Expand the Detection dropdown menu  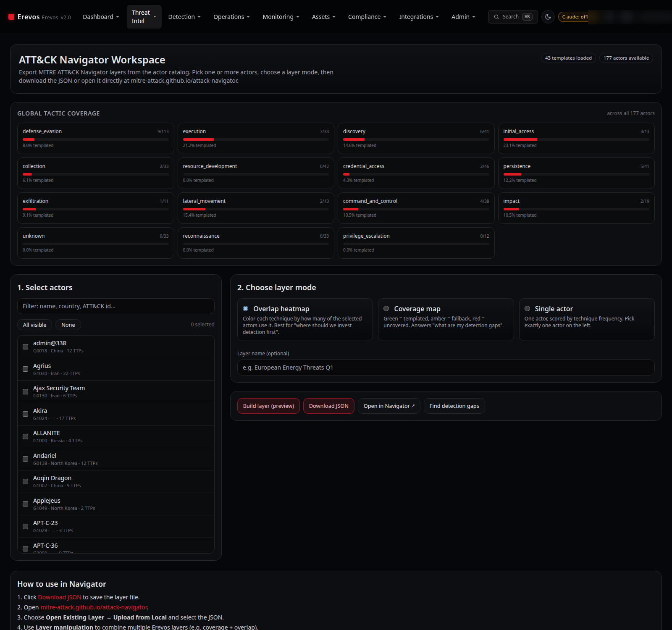click(184, 17)
